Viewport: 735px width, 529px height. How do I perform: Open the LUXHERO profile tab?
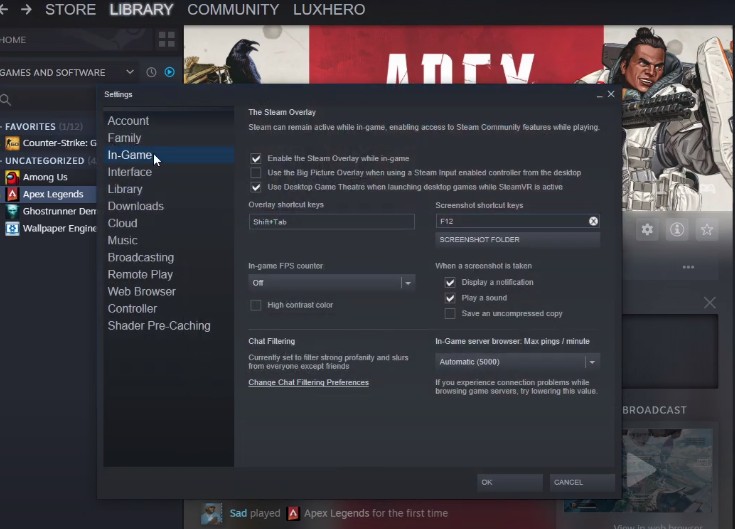point(329,9)
